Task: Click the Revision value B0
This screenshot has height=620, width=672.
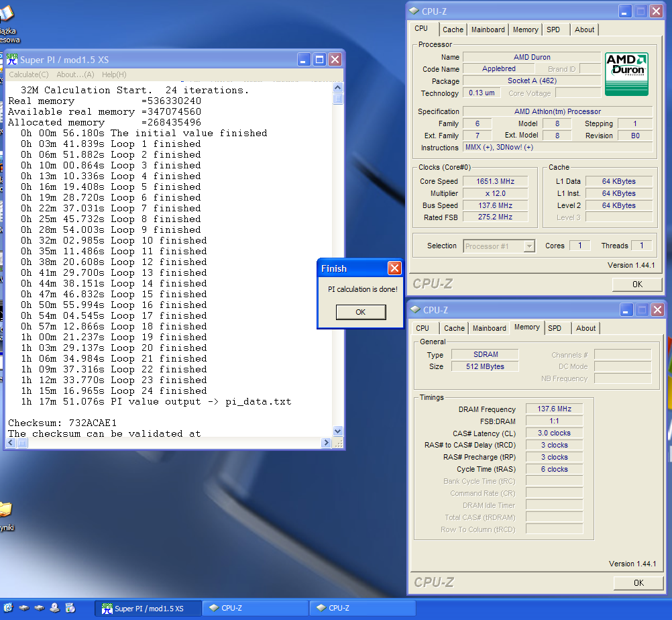Action: coord(635,136)
